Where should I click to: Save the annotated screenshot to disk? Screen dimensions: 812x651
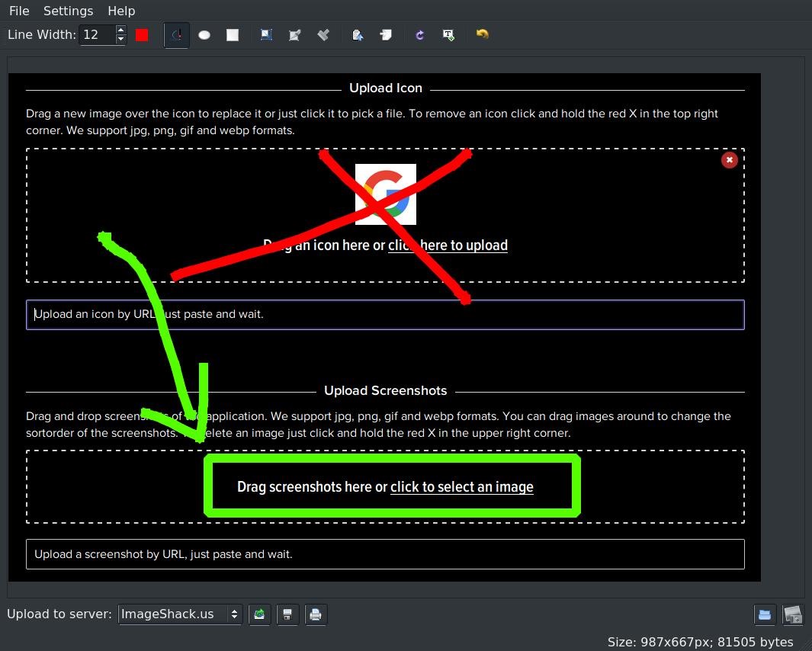[287, 614]
